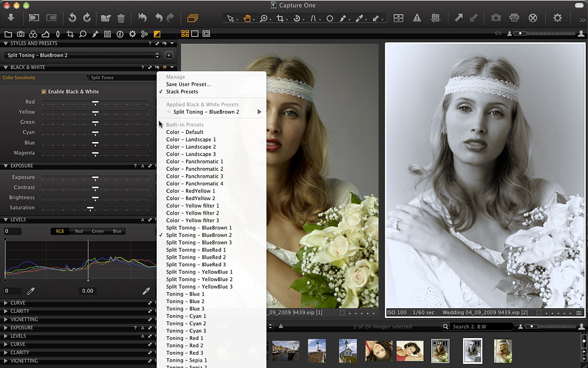
Task: Click Save User Preset... in the menu
Action: point(188,85)
